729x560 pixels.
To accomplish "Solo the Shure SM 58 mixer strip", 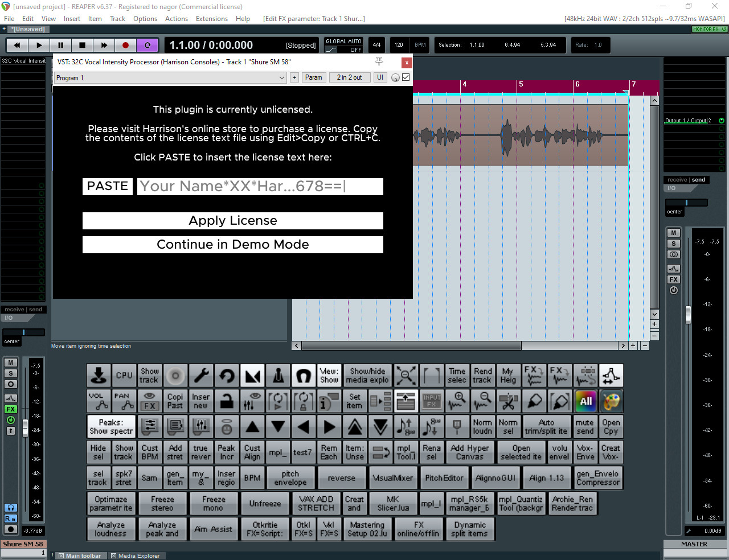I will [11, 373].
